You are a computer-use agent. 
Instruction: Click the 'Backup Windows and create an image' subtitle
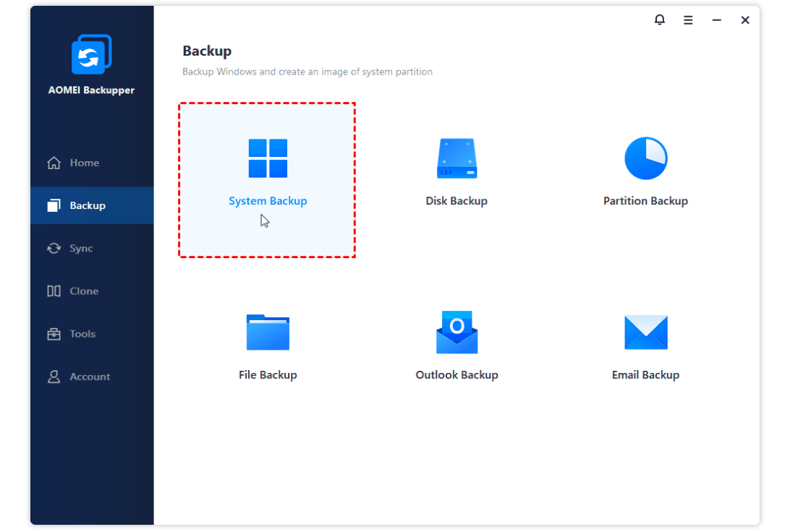(307, 72)
